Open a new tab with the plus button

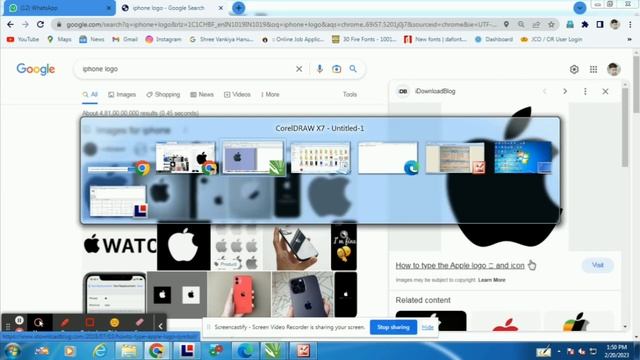[x=238, y=8]
